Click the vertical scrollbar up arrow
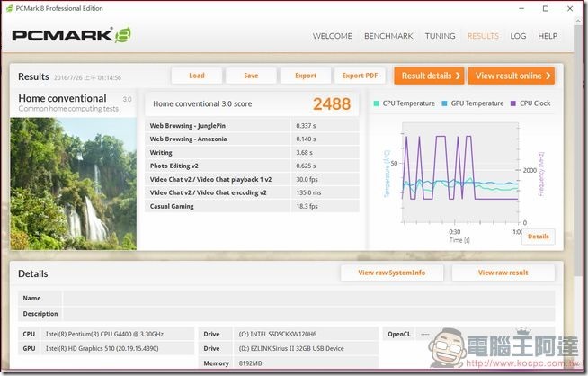Image resolution: width=588 pixels, height=376 pixels. (x=578, y=21)
